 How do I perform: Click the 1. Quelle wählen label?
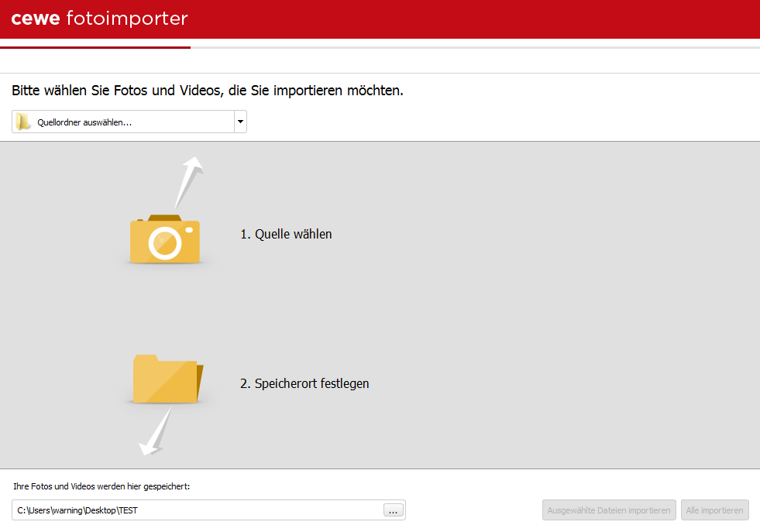pos(286,234)
